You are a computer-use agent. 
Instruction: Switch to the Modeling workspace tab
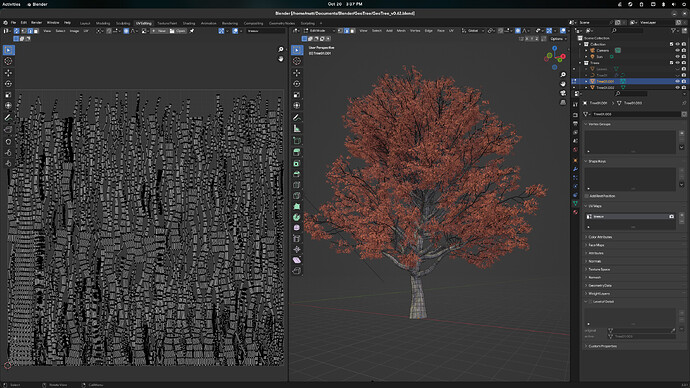pos(103,23)
